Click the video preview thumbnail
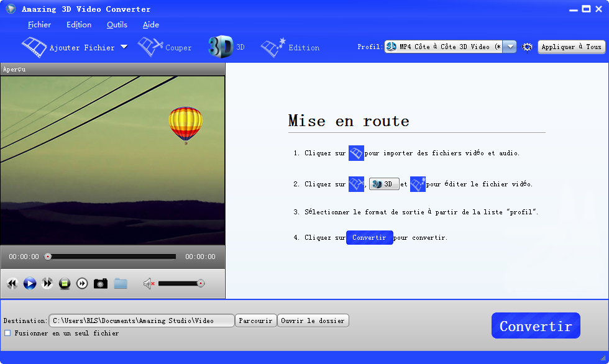This screenshot has width=609, height=364. pos(112,160)
